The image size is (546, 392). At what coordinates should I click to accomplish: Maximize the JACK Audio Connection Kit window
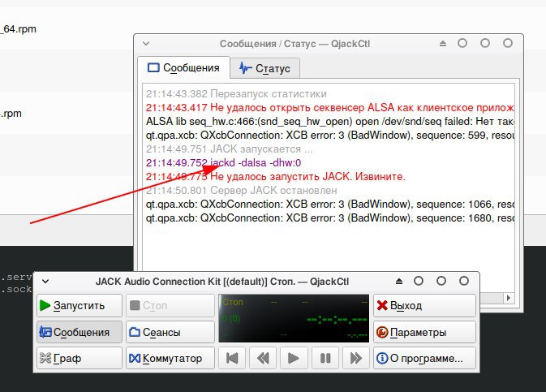click(x=441, y=281)
